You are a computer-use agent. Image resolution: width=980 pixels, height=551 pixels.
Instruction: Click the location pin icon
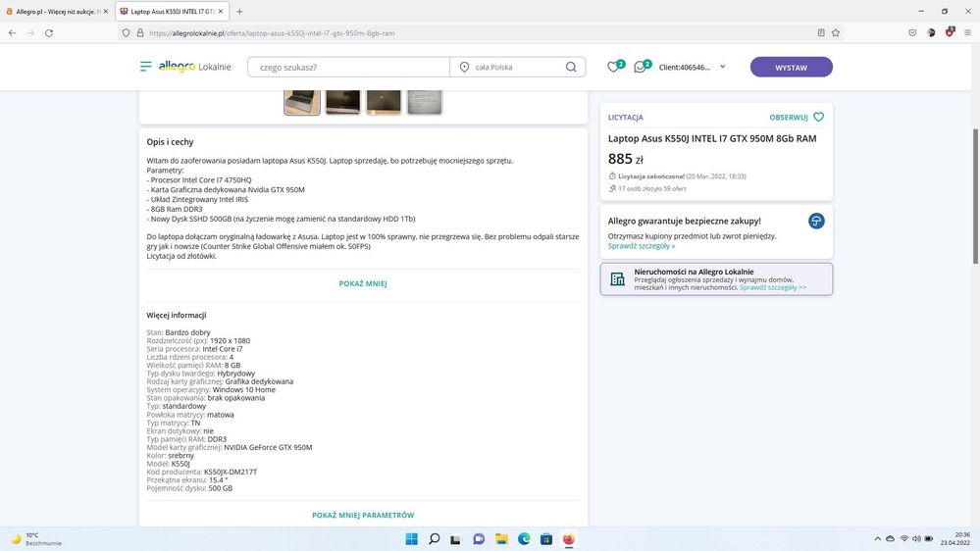point(464,67)
